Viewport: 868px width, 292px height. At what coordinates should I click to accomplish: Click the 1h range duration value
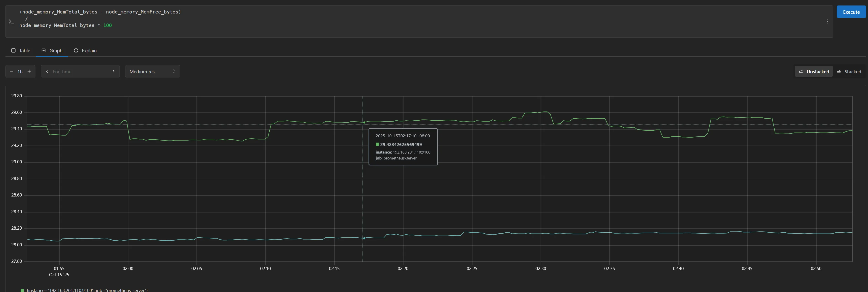(20, 71)
